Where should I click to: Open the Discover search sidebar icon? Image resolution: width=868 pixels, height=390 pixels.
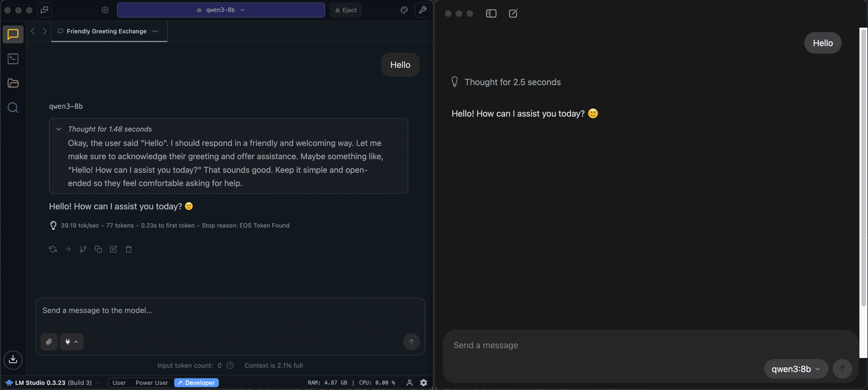[13, 108]
